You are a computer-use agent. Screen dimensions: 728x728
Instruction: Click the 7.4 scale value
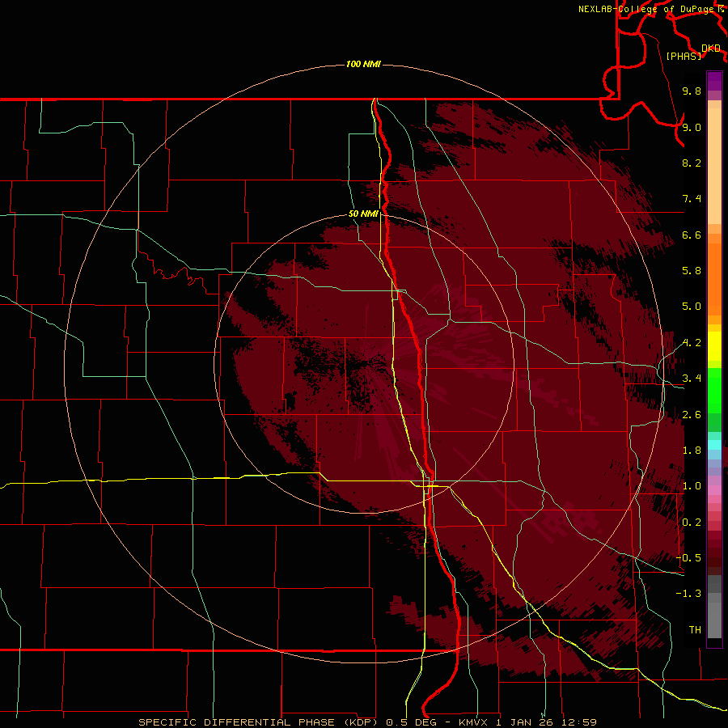coord(692,199)
